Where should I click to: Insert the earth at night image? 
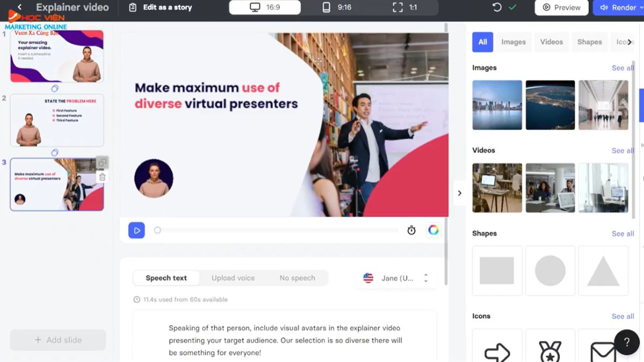pyautogui.click(x=550, y=105)
